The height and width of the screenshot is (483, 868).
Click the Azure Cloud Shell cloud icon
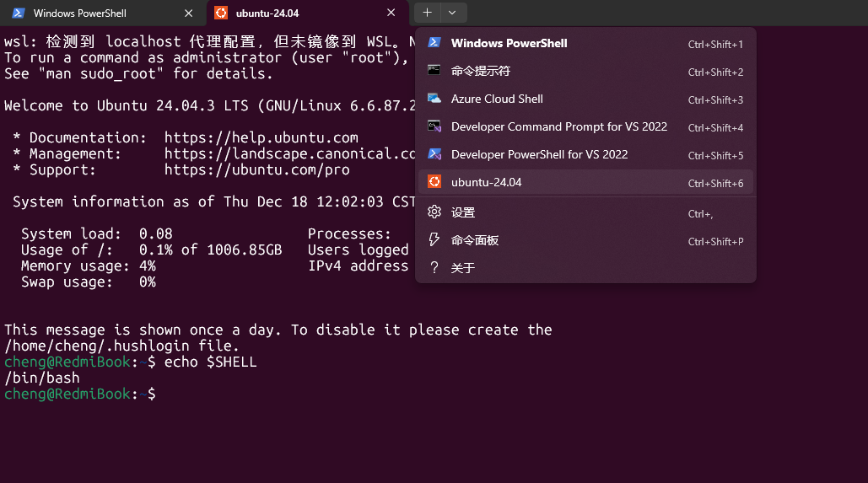[x=434, y=99]
